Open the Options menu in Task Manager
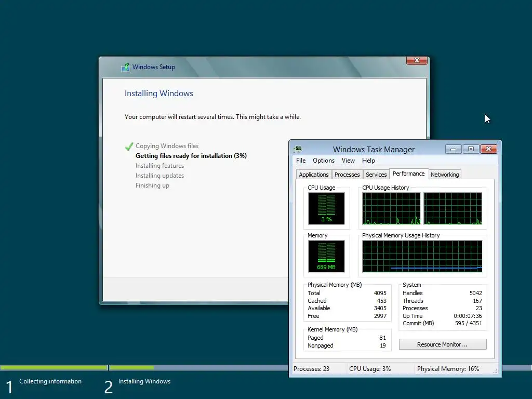 [323, 161]
